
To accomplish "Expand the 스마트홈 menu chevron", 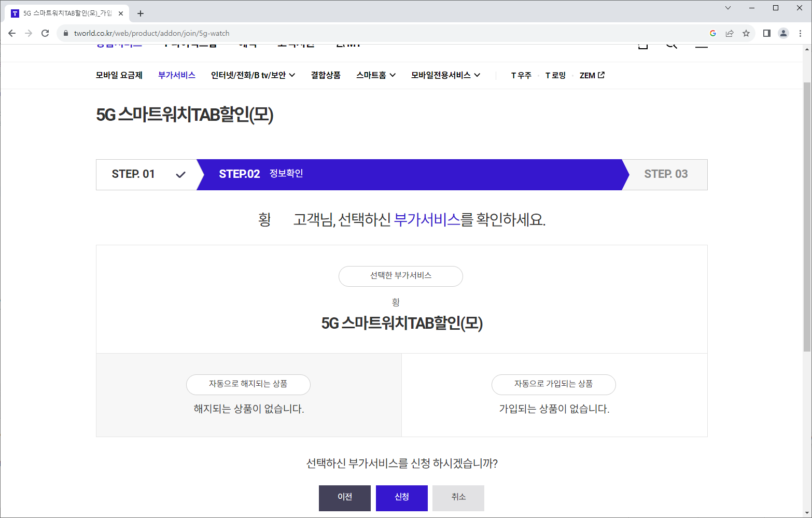I will (393, 75).
